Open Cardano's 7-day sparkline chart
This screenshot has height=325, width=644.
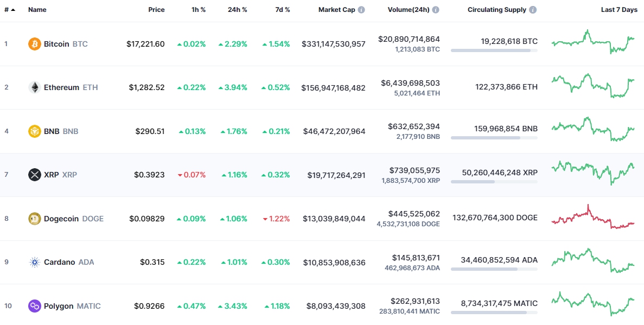pos(593,260)
